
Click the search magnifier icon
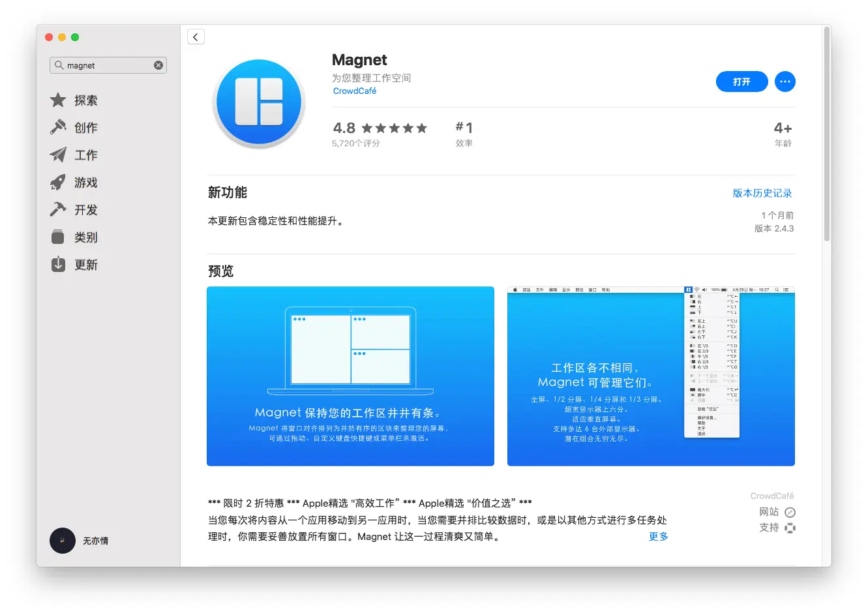59,65
